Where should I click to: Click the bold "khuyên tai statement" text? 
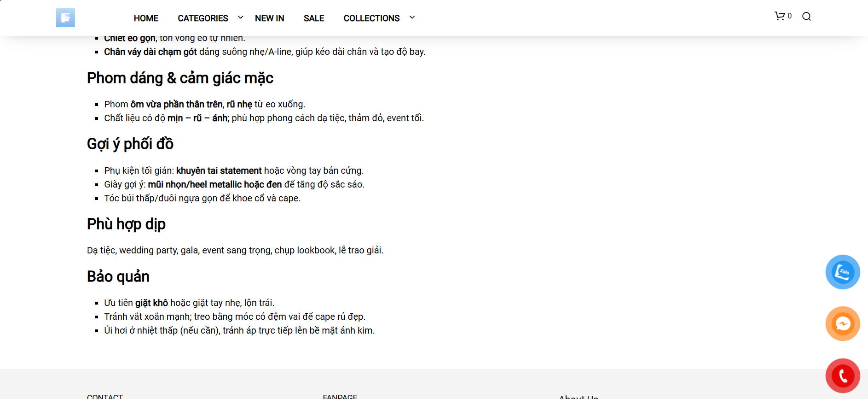219,171
